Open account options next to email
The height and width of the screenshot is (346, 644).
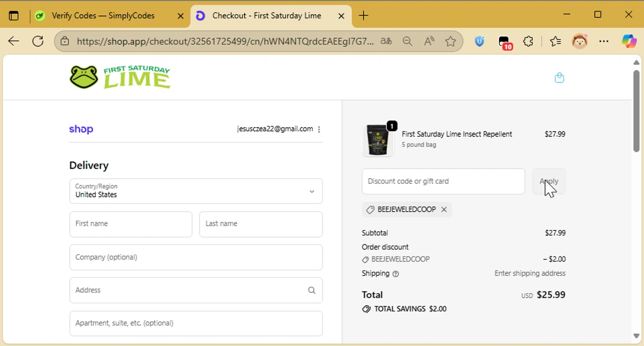[x=319, y=129]
